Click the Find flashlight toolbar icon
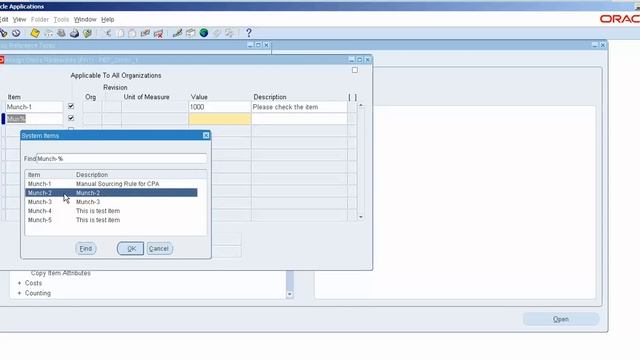 tap(4, 33)
